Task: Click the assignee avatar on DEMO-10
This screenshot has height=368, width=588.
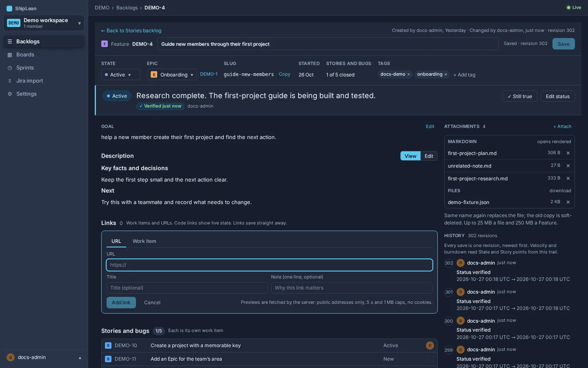Action: pyautogui.click(x=430, y=346)
